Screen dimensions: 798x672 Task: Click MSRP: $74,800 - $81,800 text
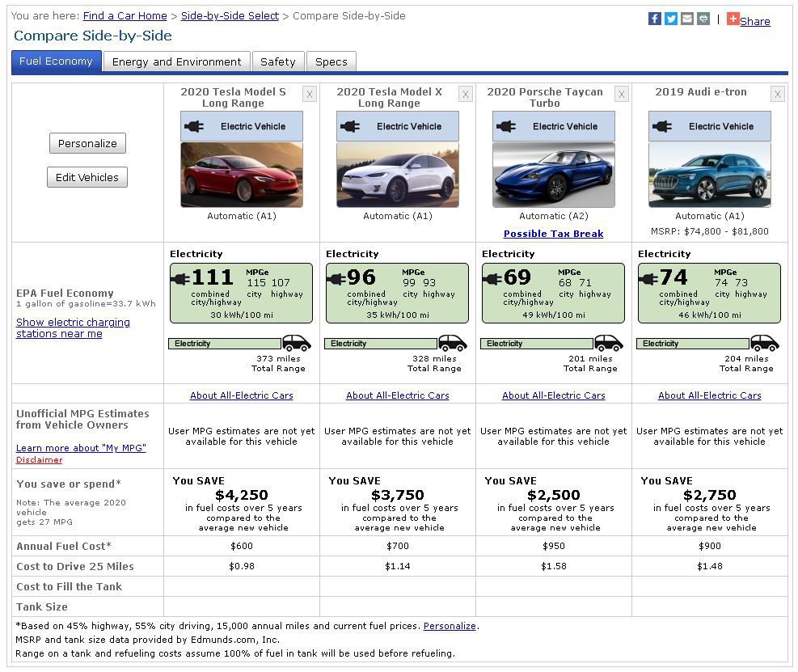709,231
